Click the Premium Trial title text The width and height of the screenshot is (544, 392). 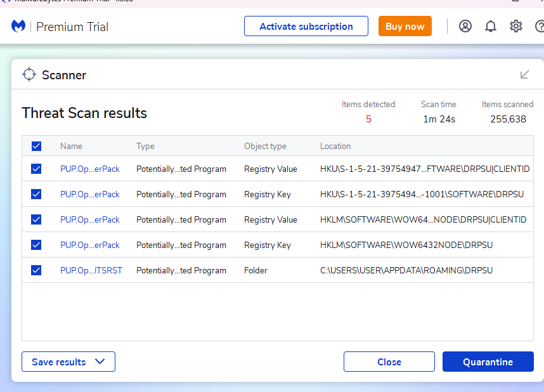click(x=72, y=27)
